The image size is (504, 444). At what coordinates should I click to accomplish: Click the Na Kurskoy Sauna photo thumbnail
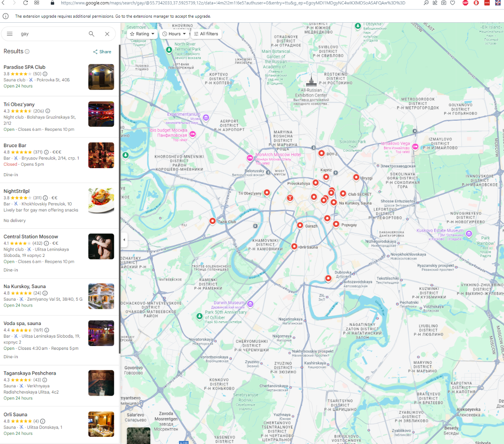pos(101,296)
